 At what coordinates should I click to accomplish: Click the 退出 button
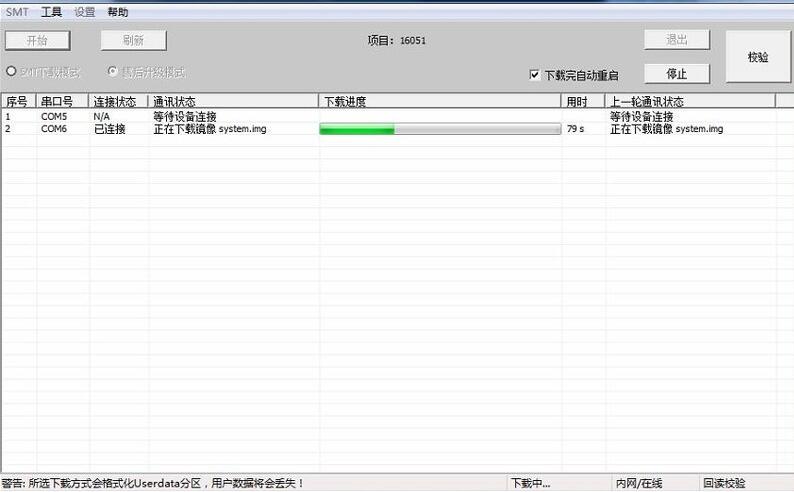point(677,39)
